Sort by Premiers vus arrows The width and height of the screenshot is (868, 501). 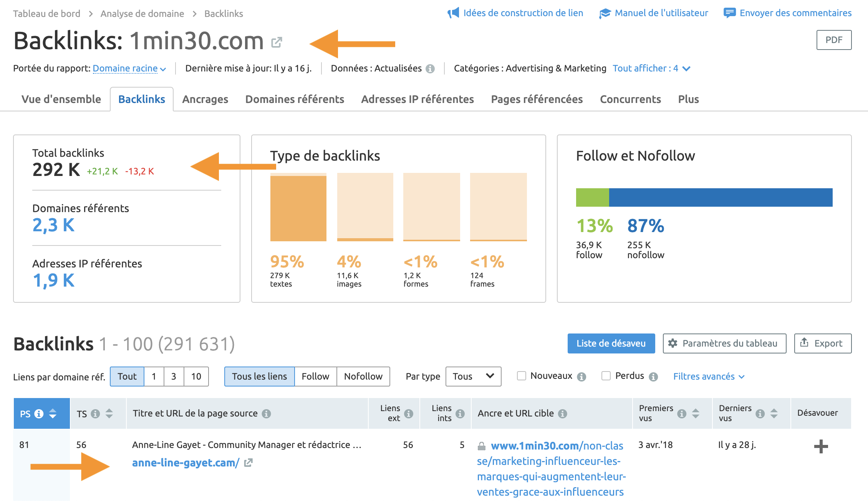(x=696, y=414)
